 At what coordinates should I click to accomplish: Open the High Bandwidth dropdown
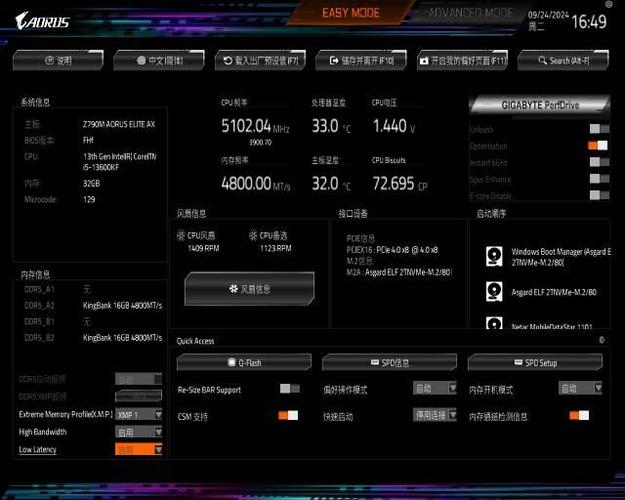(139, 432)
